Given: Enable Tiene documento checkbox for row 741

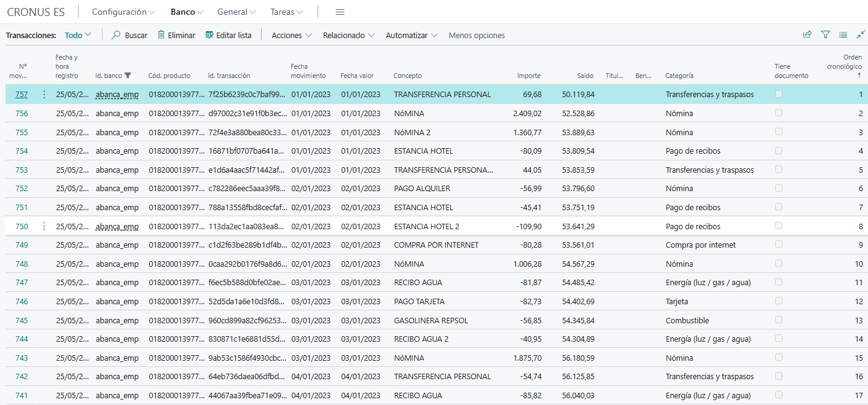Looking at the screenshot, I should coord(779,395).
